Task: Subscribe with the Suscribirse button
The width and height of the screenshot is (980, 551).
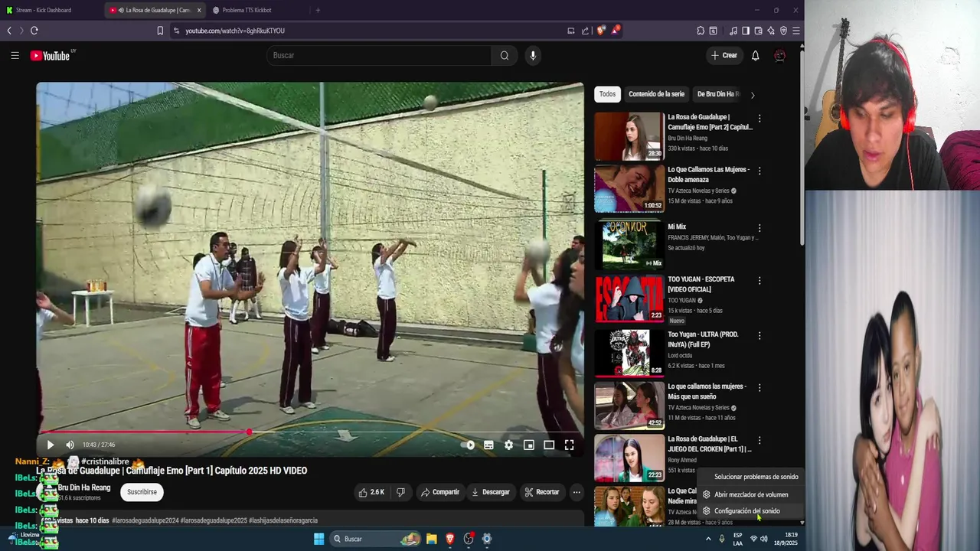Action: [x=142, y=492]
